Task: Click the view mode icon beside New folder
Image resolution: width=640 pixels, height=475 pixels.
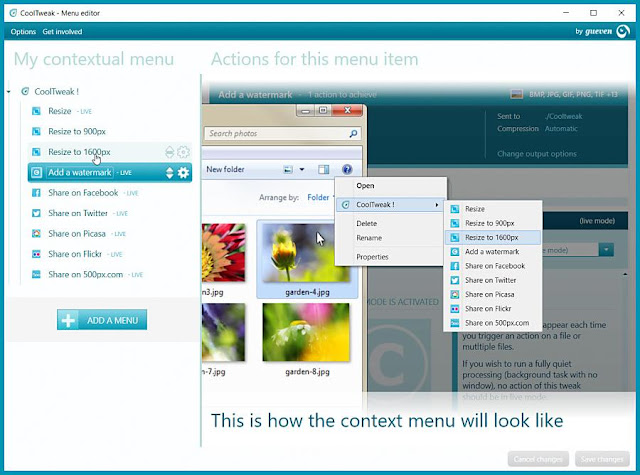Action: [288, 169]
